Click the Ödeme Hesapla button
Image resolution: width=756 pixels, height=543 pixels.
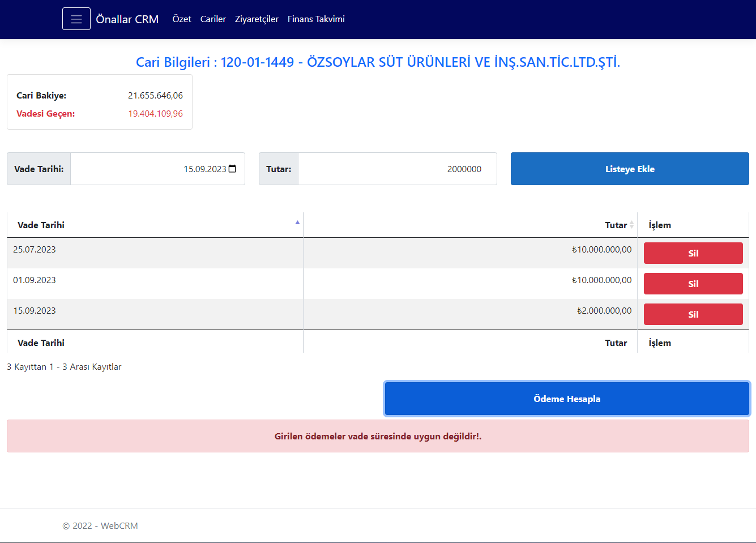[x=567, y=399]
